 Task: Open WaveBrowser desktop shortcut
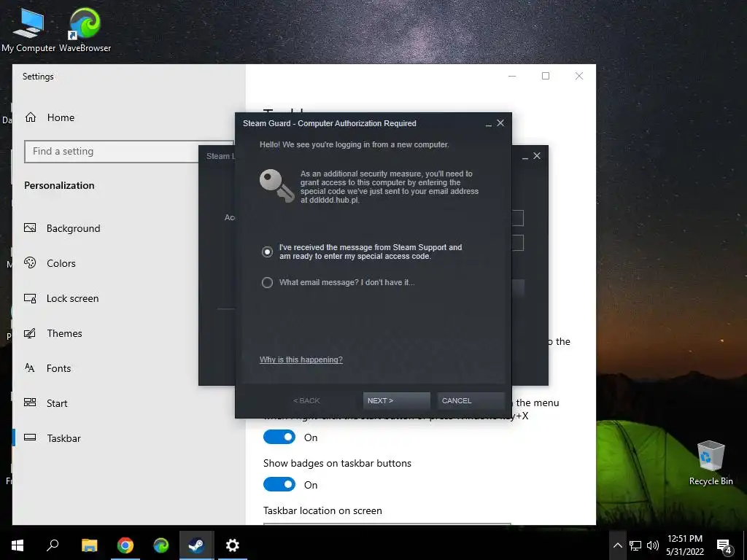click(85, 29)
